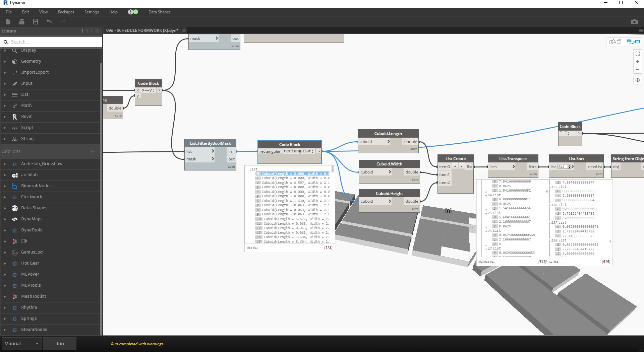Click the Revit category icon
The width and height of the screenshot is (644, 352).
[x=15, y=117]
